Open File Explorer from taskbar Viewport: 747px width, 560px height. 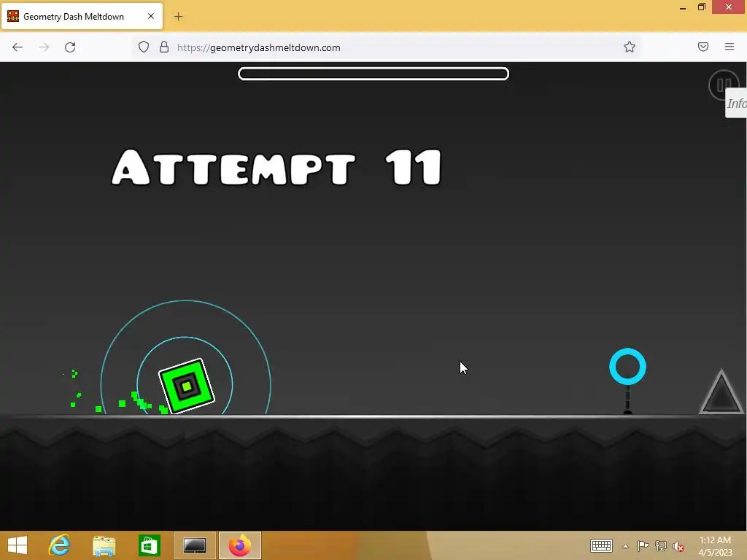tap(104, 545)
